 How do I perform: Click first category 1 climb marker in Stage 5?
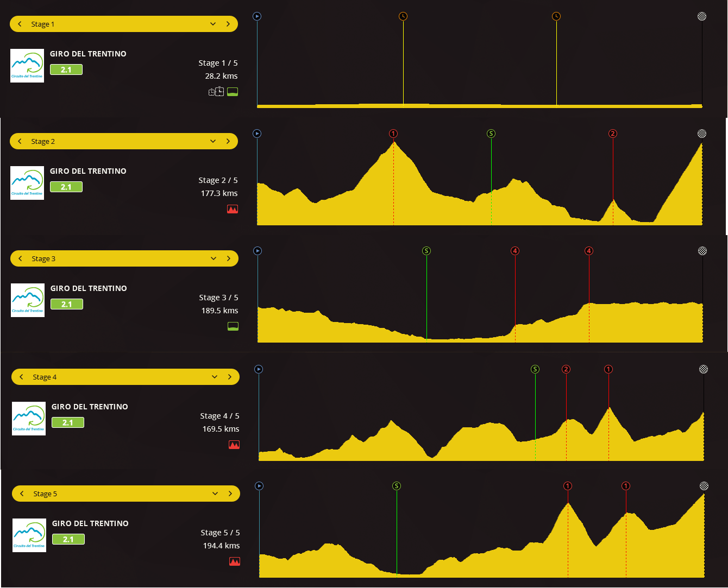click(x=568, y=486)
